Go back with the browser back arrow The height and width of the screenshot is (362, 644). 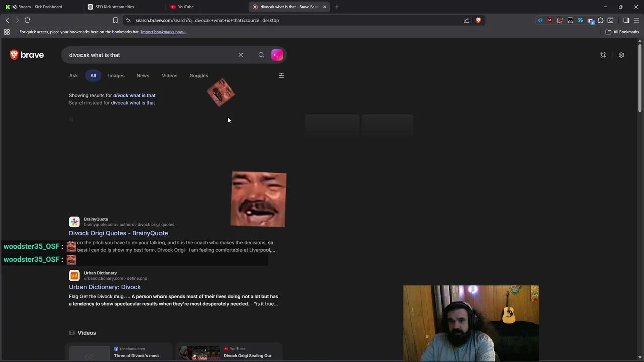(7, 20)
